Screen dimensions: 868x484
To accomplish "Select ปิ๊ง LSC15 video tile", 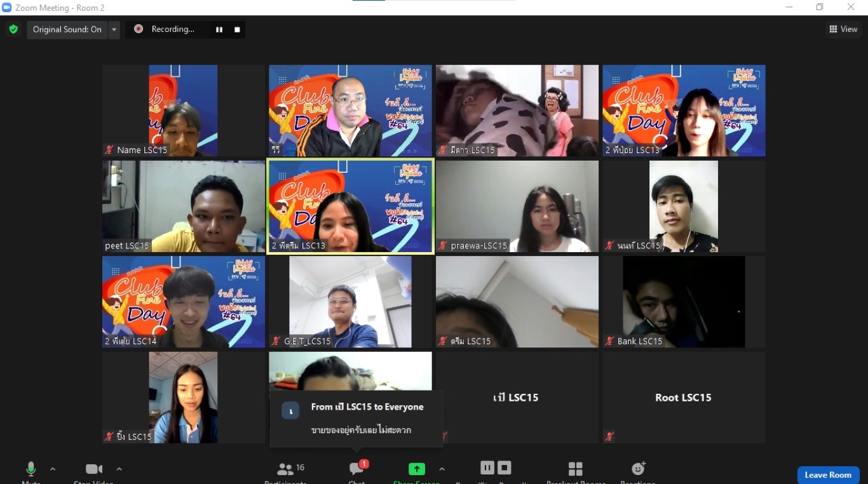I will pyautogui.click(x=183, y=398).
